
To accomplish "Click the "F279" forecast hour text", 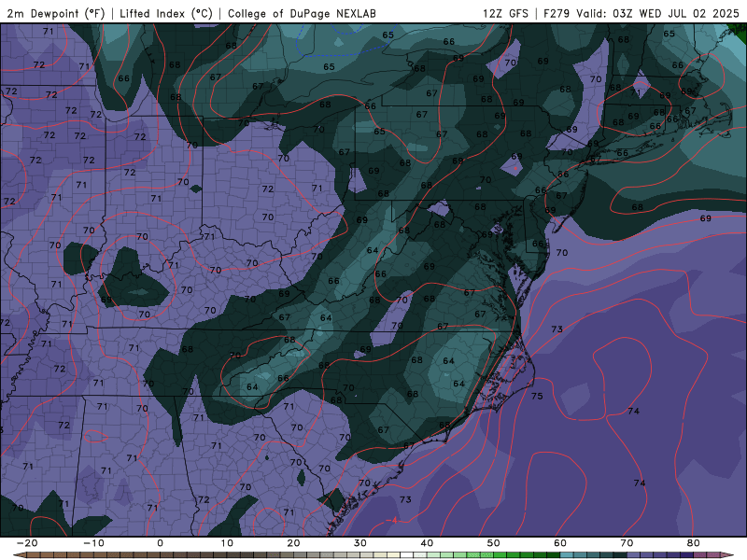I will (x=557, y=13).
